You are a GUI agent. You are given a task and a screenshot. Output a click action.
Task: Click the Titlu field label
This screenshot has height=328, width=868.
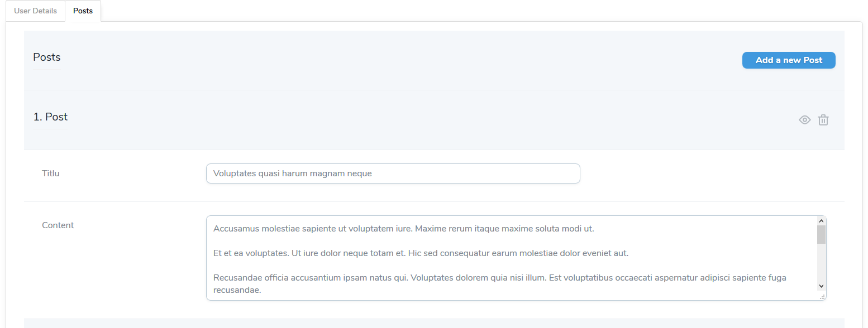[51, 173]
